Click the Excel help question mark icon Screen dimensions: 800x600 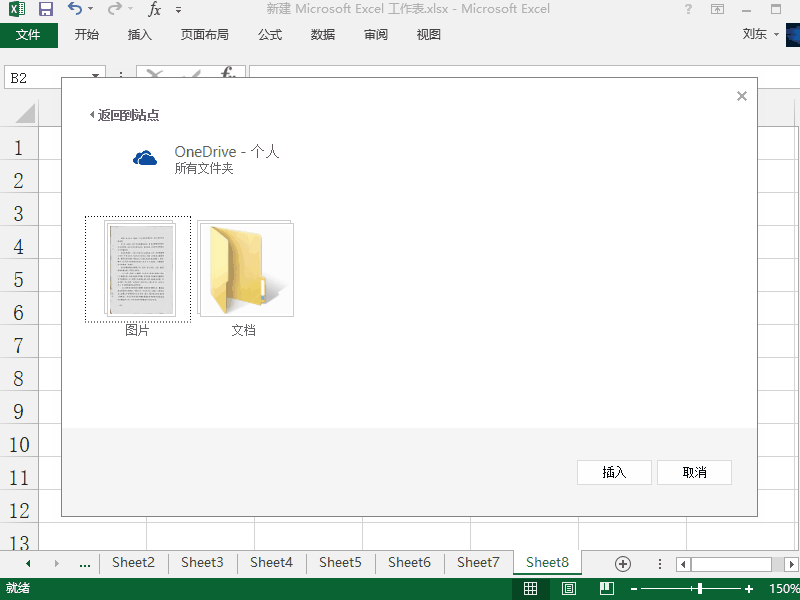688,9
